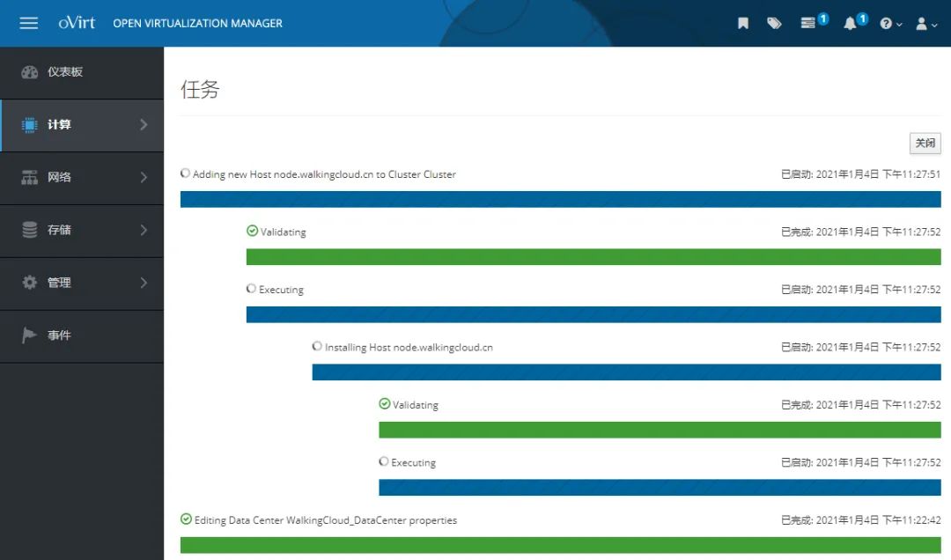Open the user account menu

point(926,24)
